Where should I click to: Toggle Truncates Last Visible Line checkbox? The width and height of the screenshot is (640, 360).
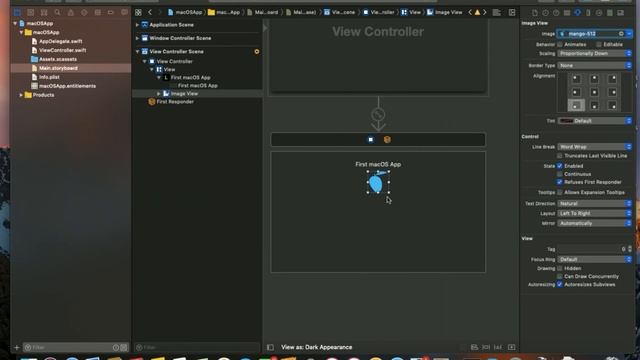pyautogui.click(x=560, y=156)
